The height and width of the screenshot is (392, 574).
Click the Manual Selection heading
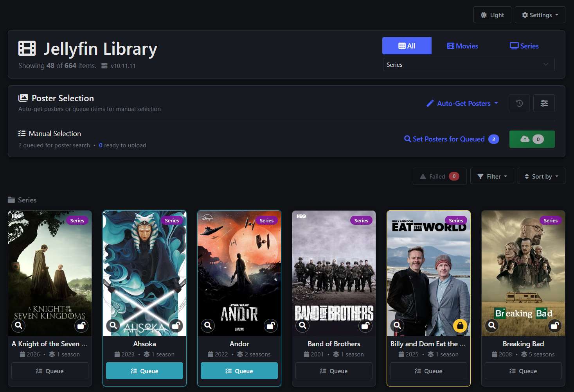pyautogui.click(x=50, y=134)
